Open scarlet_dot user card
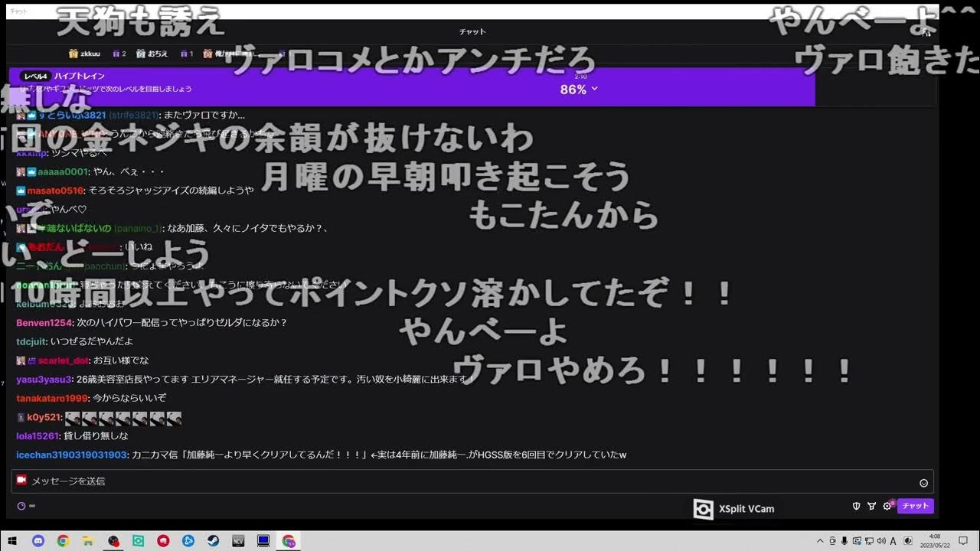The width and height of the screenshot is (980, 551). 63,360
